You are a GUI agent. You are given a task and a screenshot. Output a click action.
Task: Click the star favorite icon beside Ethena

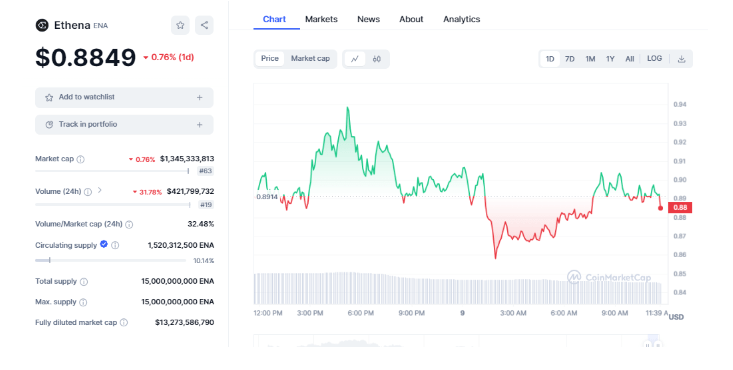pyautogui.click(x=180, y=25)
